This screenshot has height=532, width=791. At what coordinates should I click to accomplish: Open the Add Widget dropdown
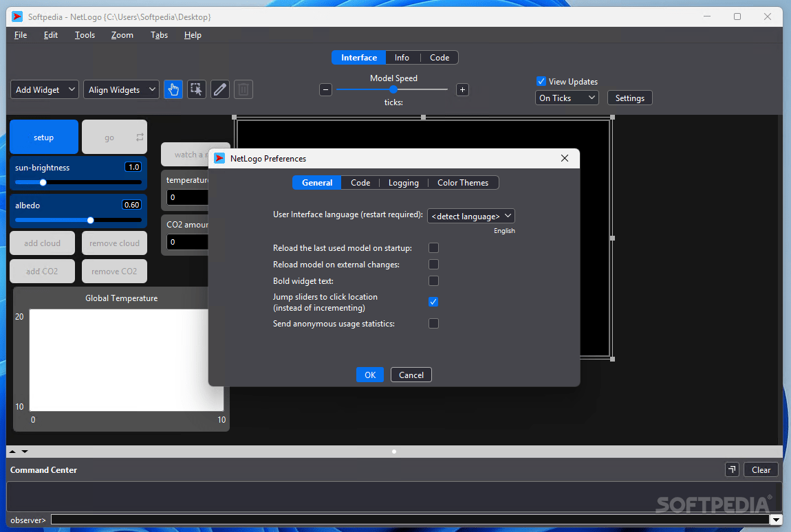(45, 90)
